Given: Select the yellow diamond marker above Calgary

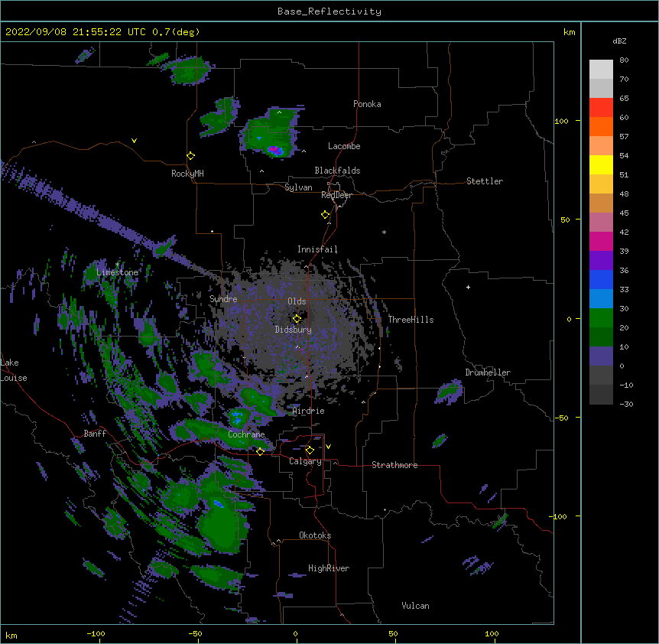Looking at the screenshot, I should [x=310, y=450].
